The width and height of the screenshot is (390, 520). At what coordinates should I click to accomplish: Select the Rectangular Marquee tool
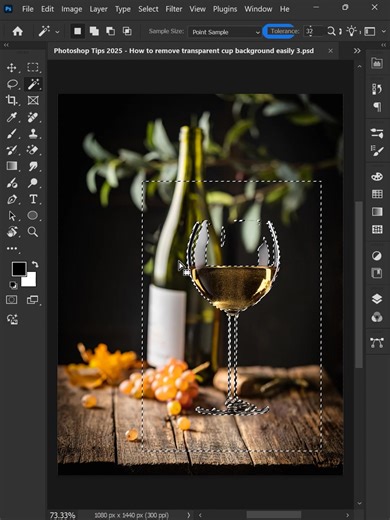(33, 68)
